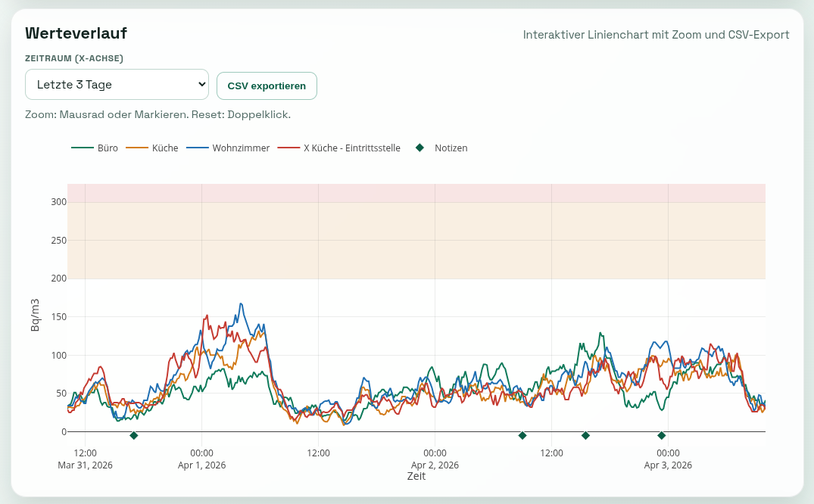Click the orange band between 200 and 300
Viewport: 814px width, 504px height.
[x=416, y=241]
